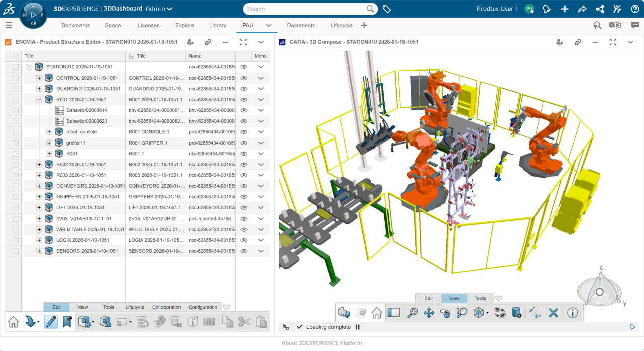Image resolution: width=644 pixels, height=351 pixels.
Task: Toggle visibility eye for CONTROL 2026-01-19-1051
Action: 244,78
